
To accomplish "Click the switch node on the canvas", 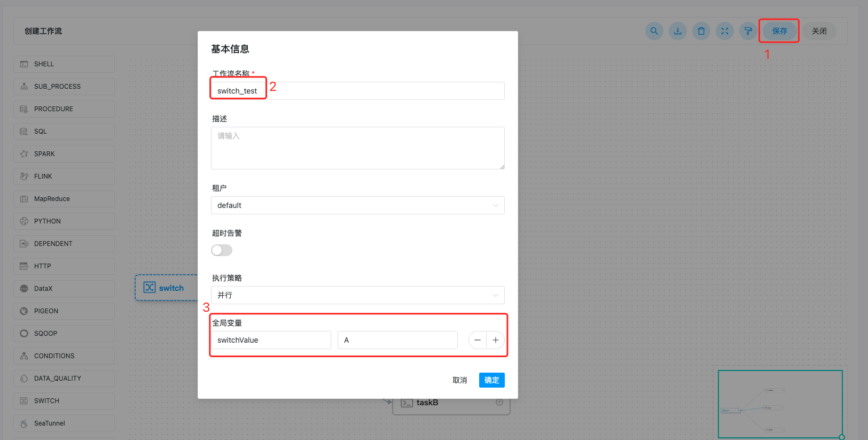I will (x=166, y=288).
